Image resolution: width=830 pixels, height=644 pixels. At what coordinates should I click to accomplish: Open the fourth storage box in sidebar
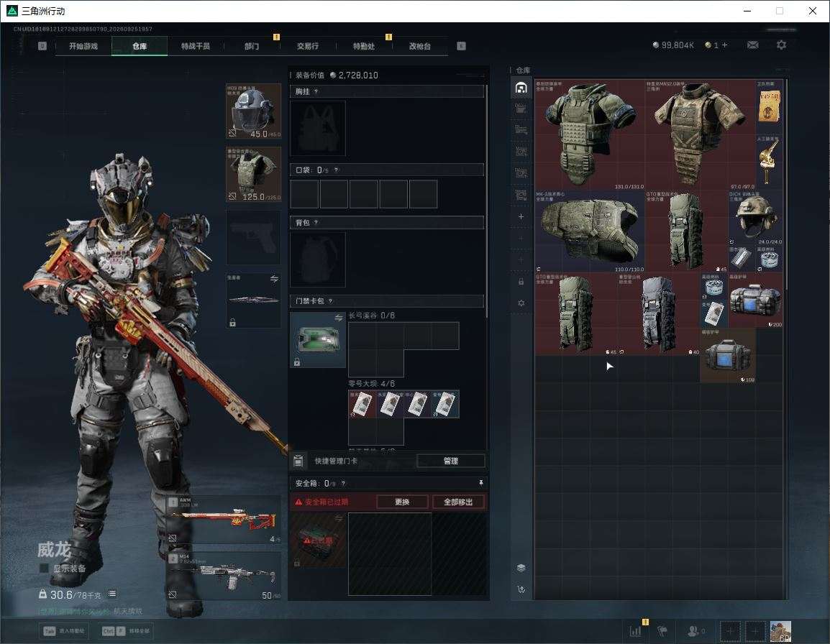coord(521,152)
